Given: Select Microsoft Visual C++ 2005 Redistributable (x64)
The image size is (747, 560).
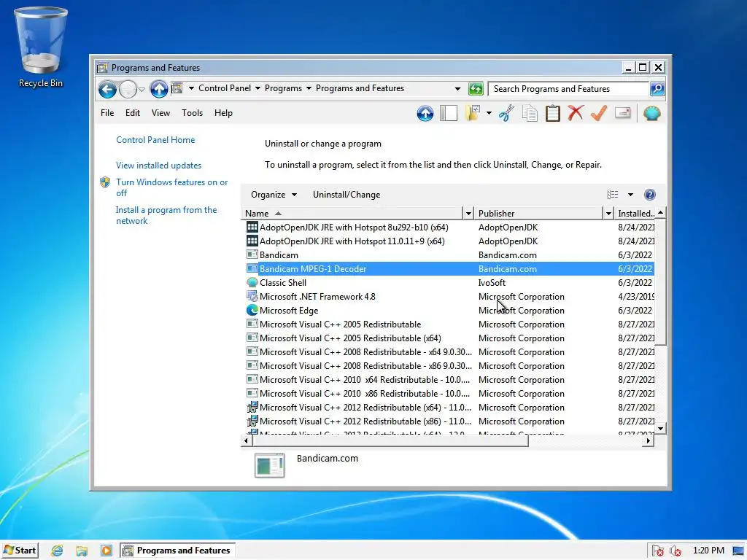Looking at the screenshot, I should point(449,338).
